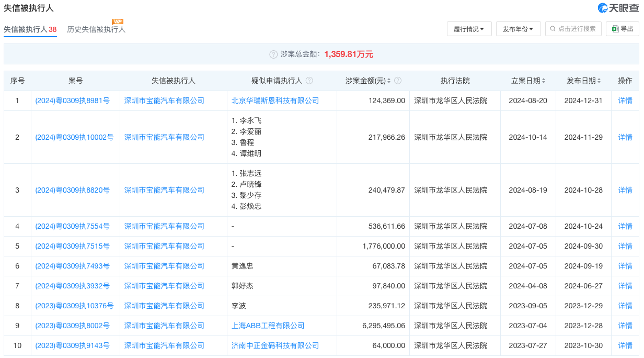Click 深圳市龙华区人民法院 in row 1
This screenshot has height=358, width=644.
click(x=451, y=100)
